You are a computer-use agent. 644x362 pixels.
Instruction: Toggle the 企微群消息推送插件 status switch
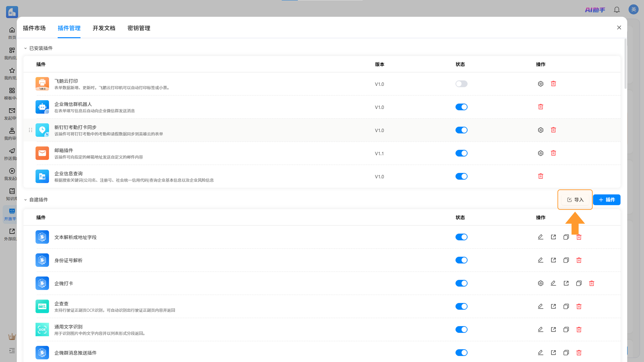click(x=461, y=352)
